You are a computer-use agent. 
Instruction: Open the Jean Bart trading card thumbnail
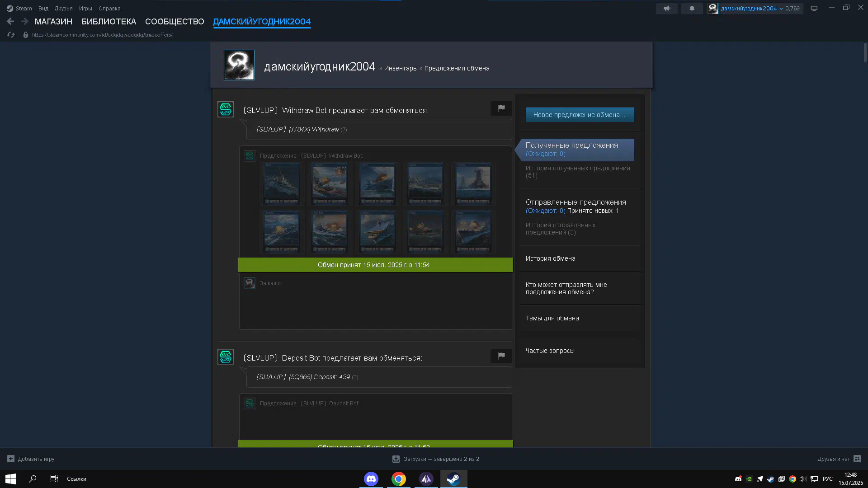pos(330,231)
